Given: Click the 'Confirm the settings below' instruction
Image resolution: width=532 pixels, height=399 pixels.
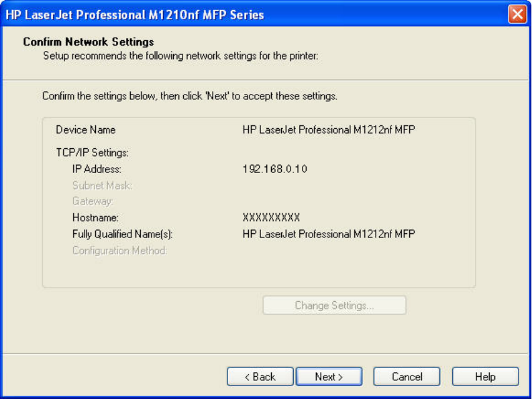Looking at the screenshot, I should [x=190, y=97].
